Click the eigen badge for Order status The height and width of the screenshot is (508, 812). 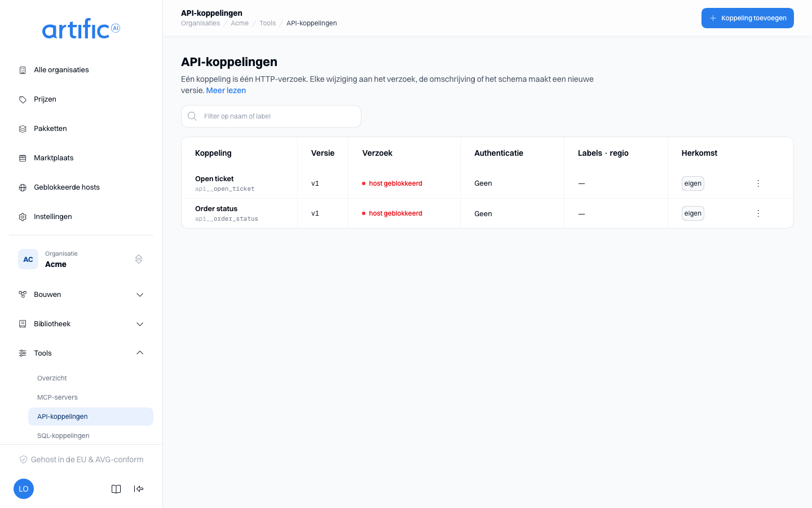click(x=693, y=213)
